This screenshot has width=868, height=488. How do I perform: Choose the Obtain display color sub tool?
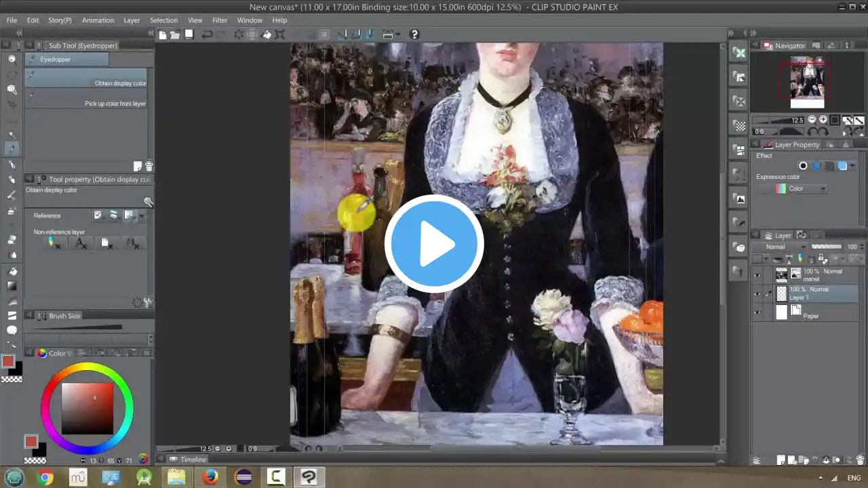tap(86, 78)
